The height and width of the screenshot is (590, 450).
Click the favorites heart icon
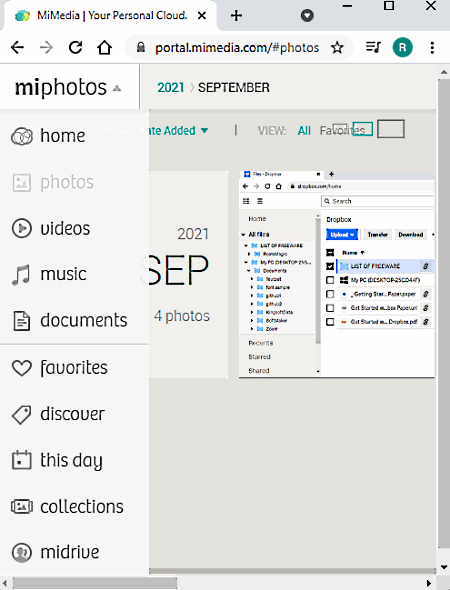click(21, 368)
